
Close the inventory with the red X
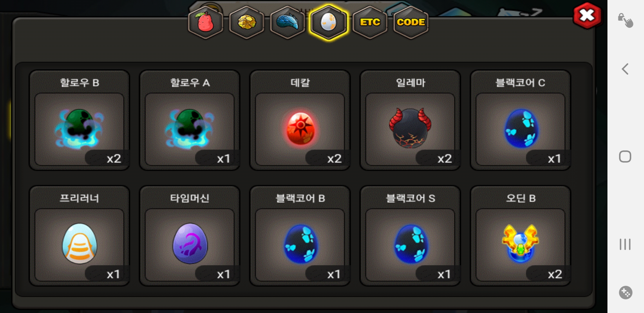tap(587, 16)
